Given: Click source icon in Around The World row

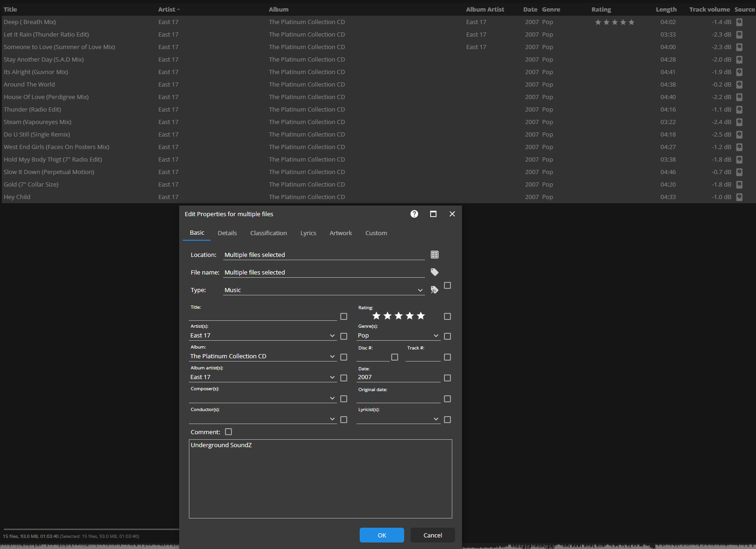Looking at the screenshot, I should click(739, 84).
